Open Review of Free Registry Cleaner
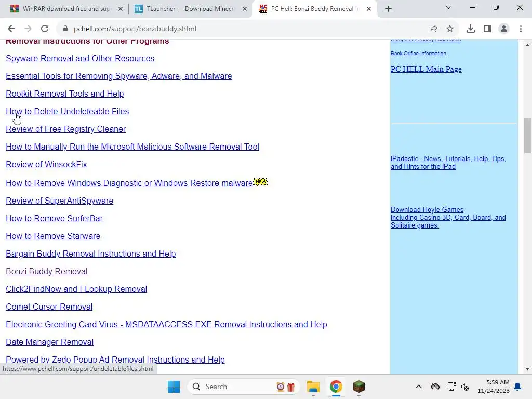This screenshot has height=399, width=532. (x=66, y=129)
